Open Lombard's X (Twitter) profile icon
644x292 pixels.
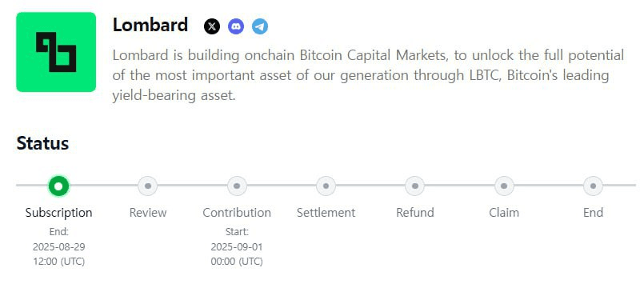(x=212, y=26)
